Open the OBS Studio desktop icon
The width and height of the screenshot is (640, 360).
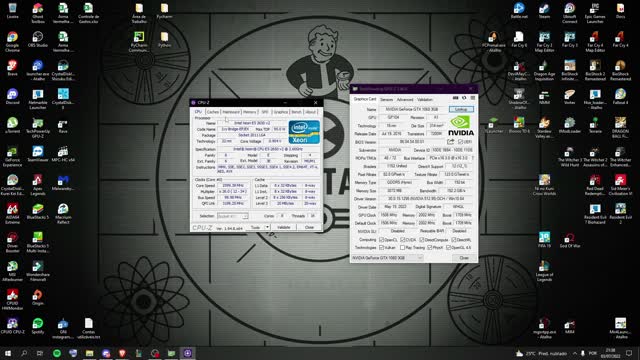[38, 40]
